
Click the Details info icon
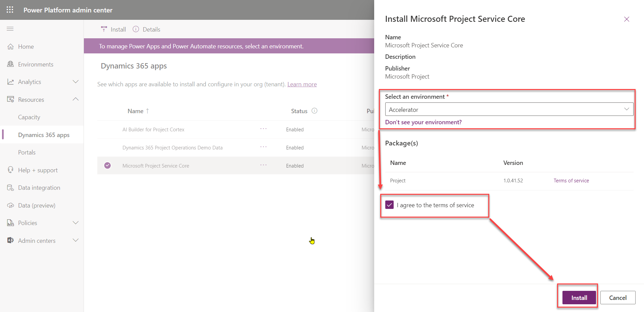[136, 29]
